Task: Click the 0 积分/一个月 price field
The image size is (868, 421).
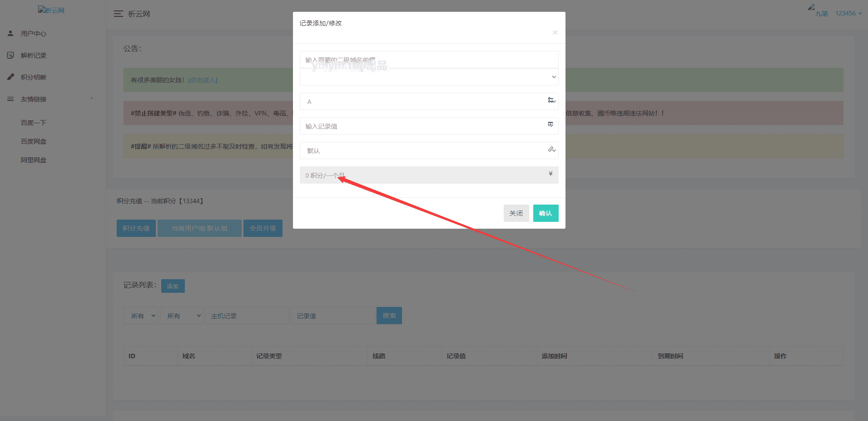Action: [x=429, y=175]
